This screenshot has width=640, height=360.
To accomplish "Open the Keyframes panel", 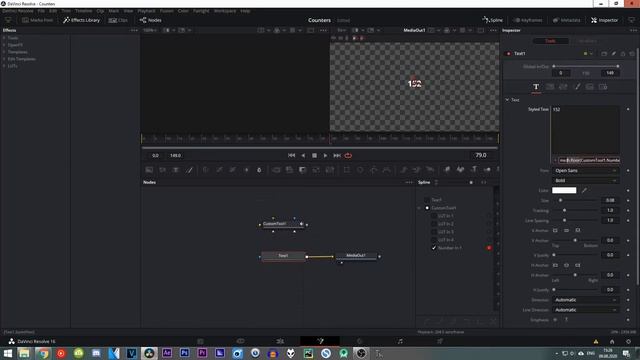I will point(528,20).
